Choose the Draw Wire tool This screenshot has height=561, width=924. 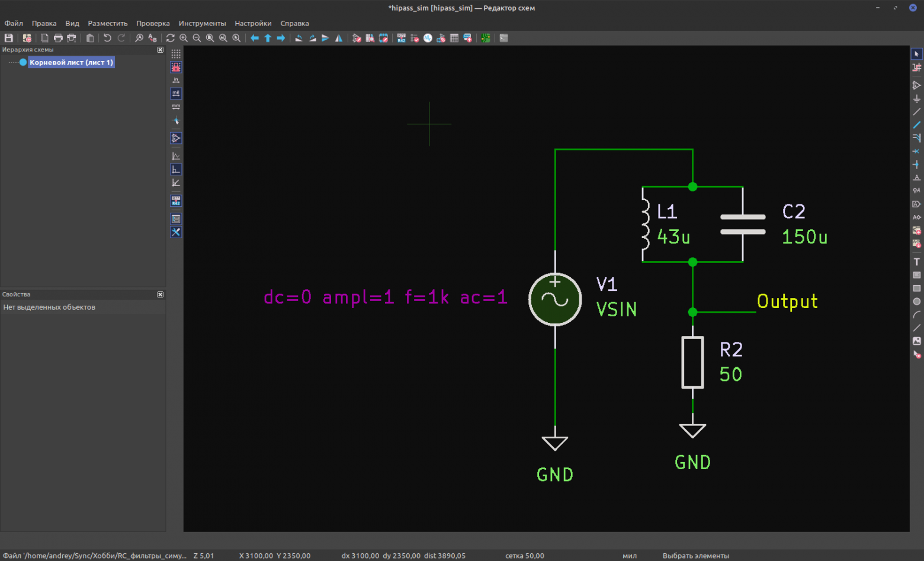(916, 112)
